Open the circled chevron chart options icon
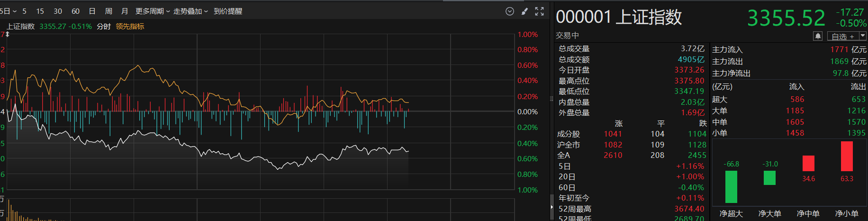Screen dimensions: 868x221 pyautogui.click(x=510, y=11)
